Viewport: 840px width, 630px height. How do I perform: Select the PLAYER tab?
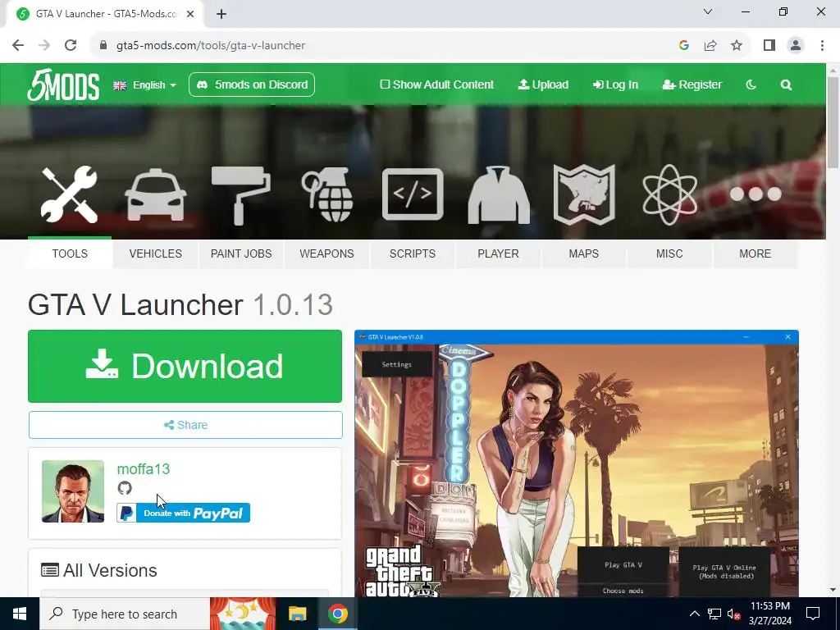(498, 253)
